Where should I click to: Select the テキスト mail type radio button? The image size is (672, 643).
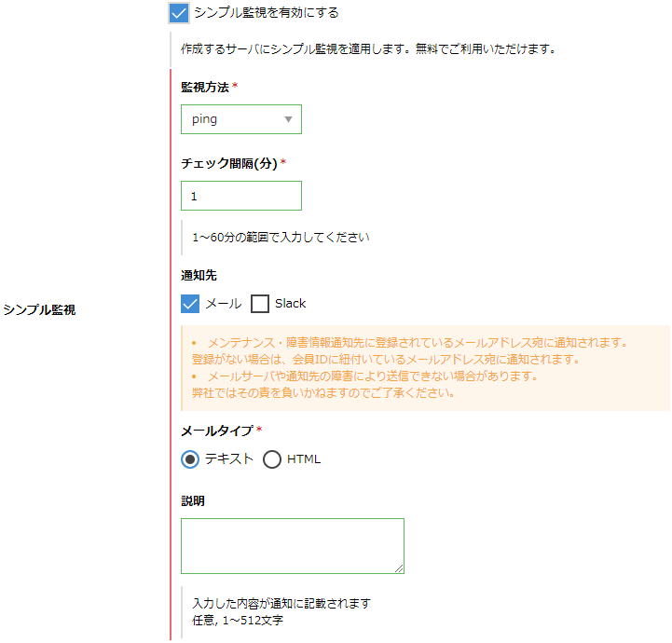[x=190, y=459]
